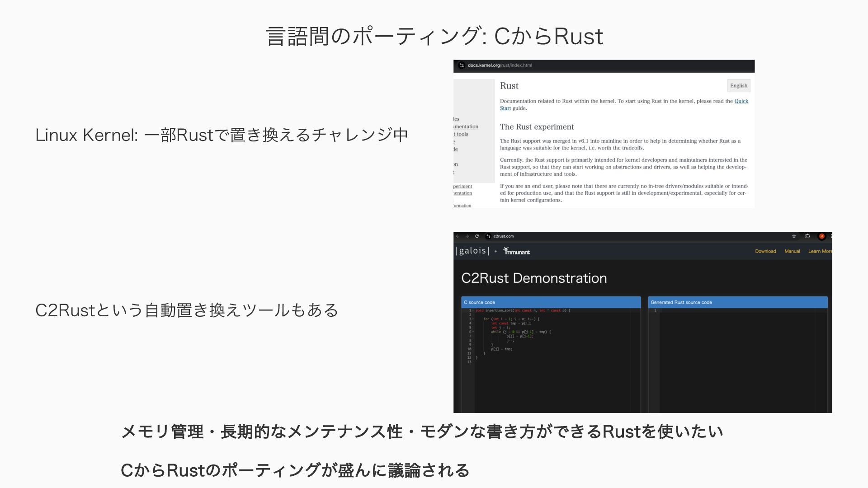Click the 'C2Rustという自動置き換えツールもある' text

[x=187, y=310]
